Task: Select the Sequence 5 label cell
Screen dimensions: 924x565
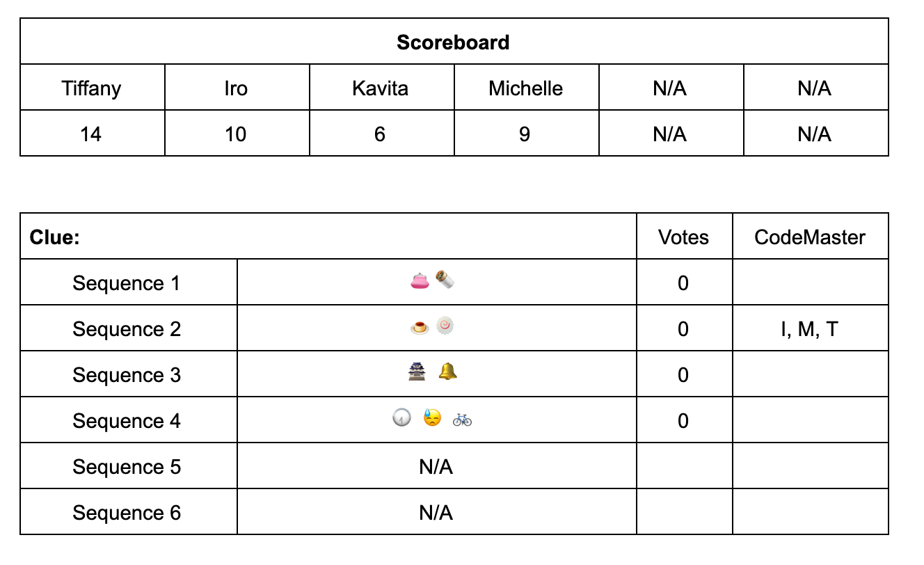Action: tap(129, 465)
